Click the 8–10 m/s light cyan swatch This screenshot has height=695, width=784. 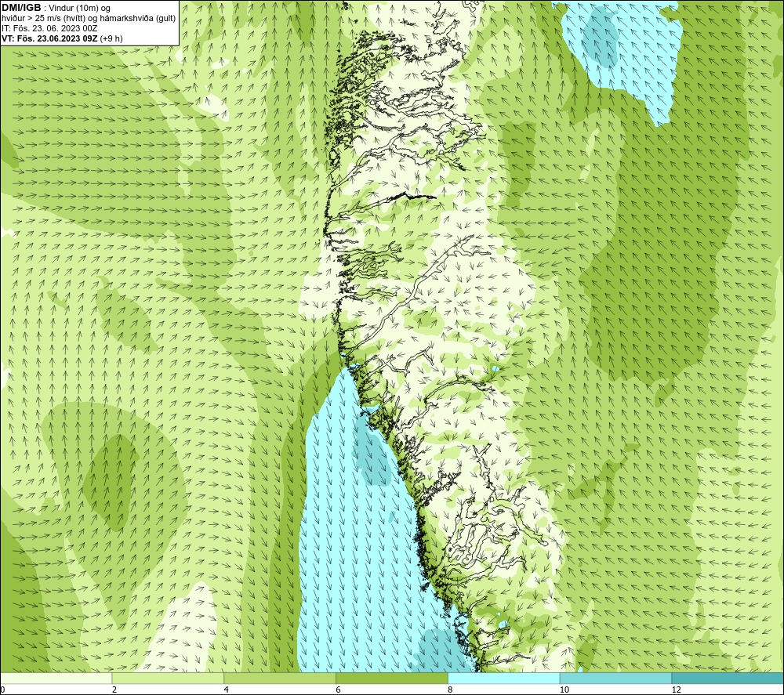pyautogui.click(x=503, y=679)
